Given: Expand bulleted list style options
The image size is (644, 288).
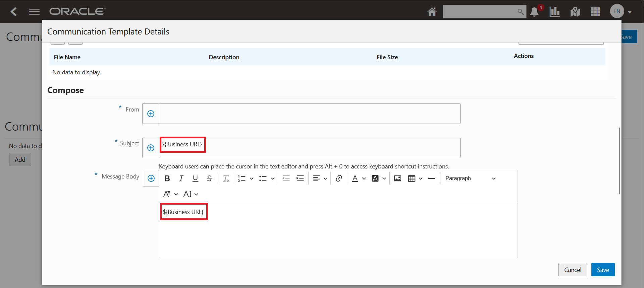Looking at the screenshot, I should click(x=273, y=178).
